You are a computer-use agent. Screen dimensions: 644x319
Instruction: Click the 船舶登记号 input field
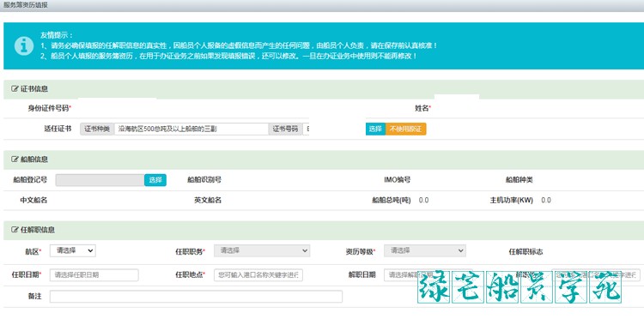pos(100,180)
